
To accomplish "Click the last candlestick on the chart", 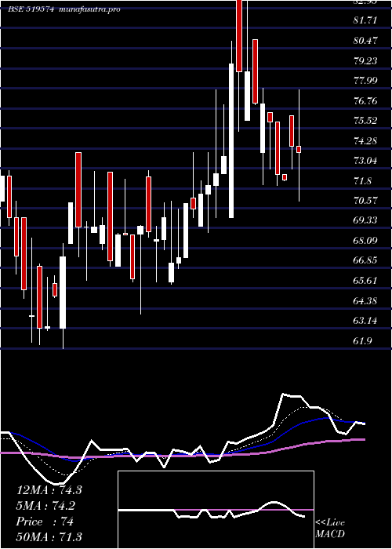I will pyautogui.click(x=299, y=145).
